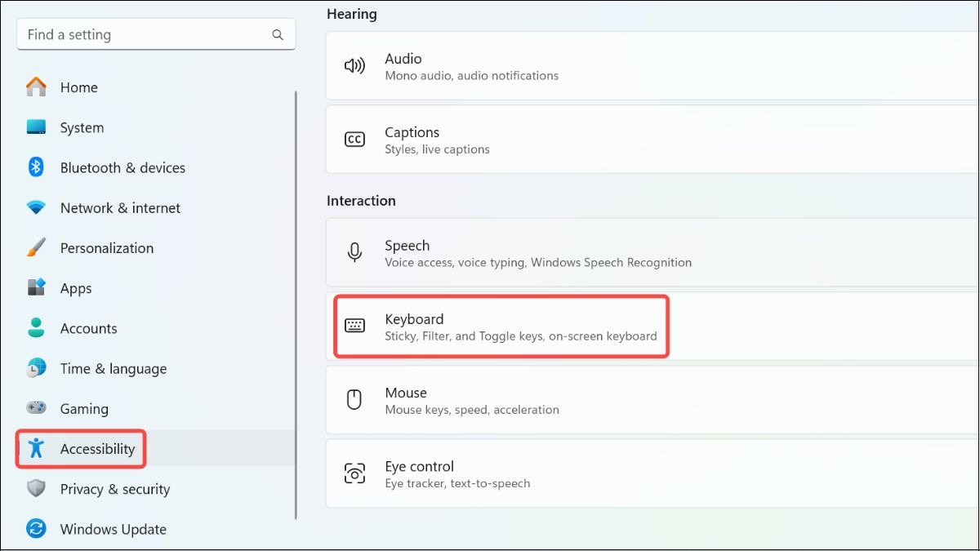Screen dimensions: 980x551
Task: Click the 'Interaction' section heading
Action: [361, 201]
